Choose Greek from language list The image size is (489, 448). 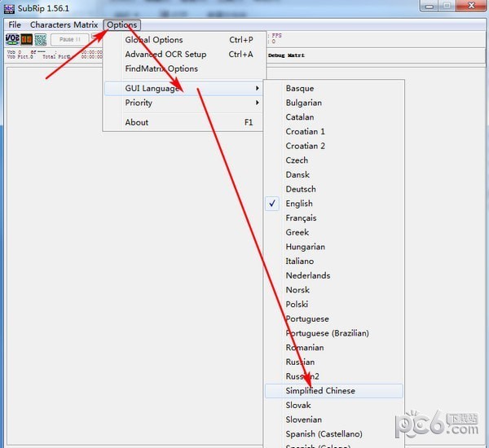click(x=333, y=232)
